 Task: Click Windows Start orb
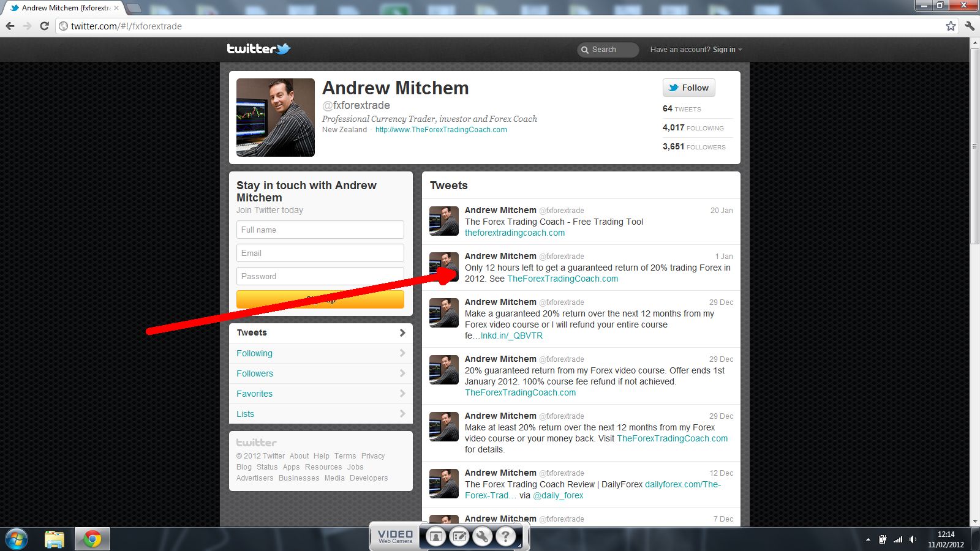17,539
